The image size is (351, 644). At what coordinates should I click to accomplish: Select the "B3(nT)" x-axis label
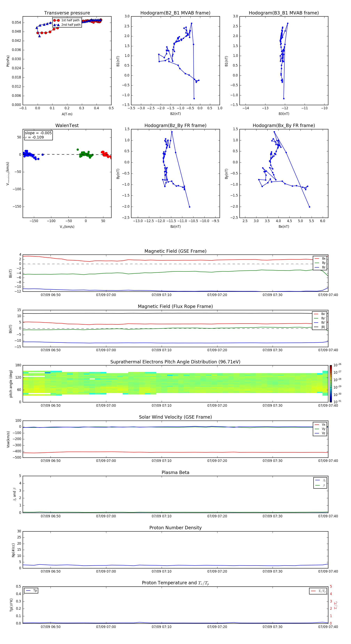point(284,114)
